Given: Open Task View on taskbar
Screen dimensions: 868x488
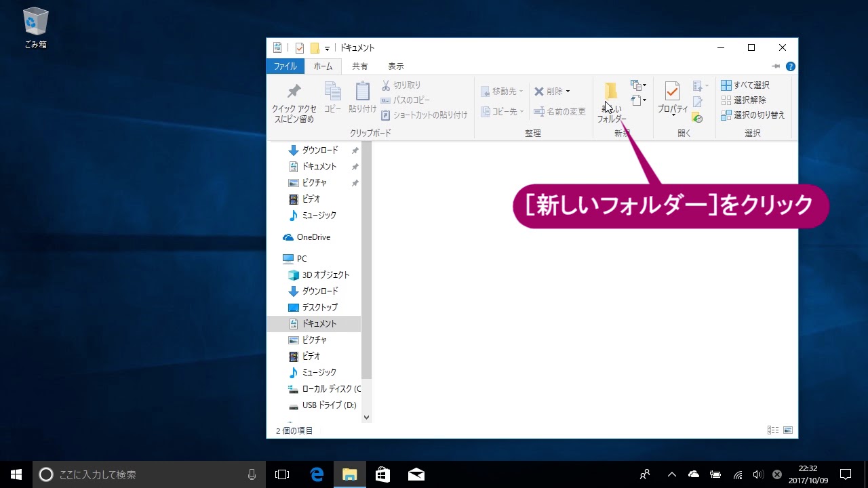Looking at the screenshot, I should click(x=282, y=474).
